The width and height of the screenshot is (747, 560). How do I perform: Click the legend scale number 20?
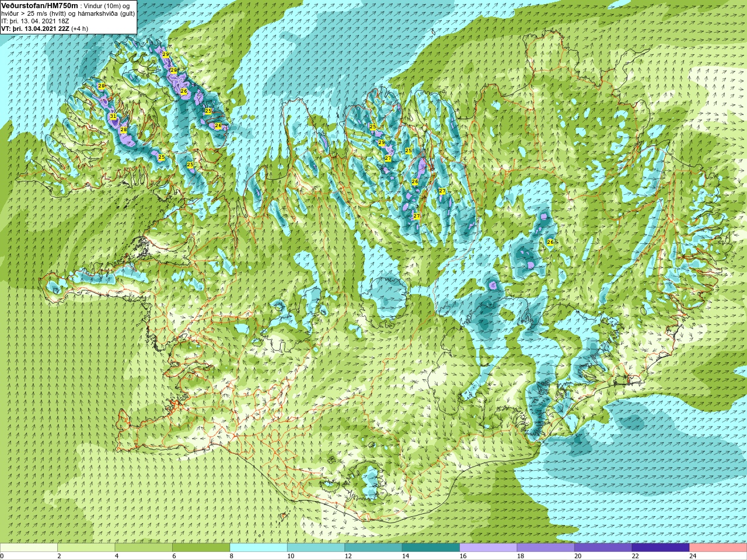578,556
